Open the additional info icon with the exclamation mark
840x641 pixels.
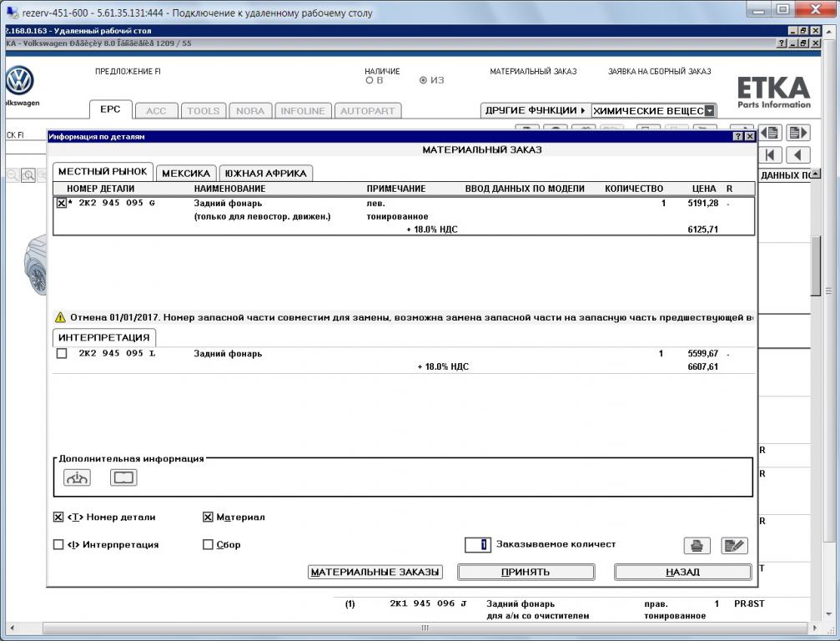tap(77, 477)
